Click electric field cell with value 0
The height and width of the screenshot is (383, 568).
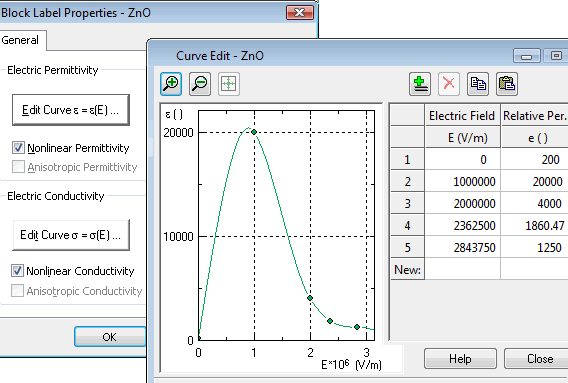click(x=462, y=159)
